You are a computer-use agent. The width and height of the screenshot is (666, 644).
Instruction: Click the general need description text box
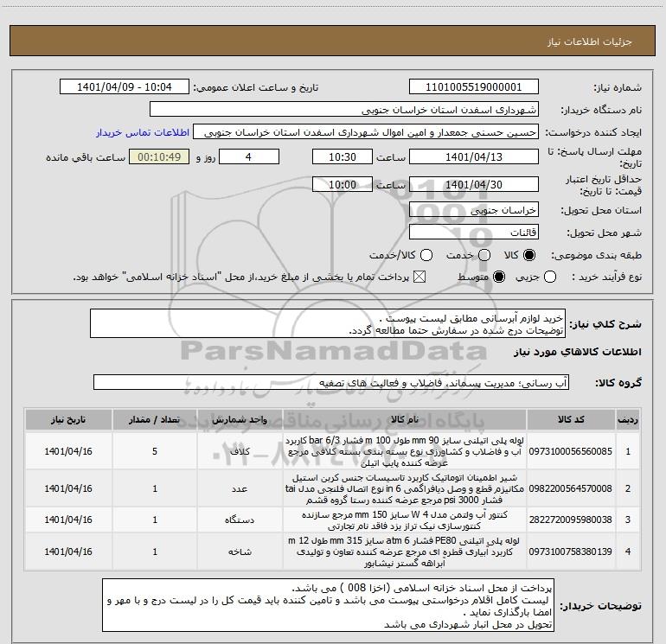point(328,324)
